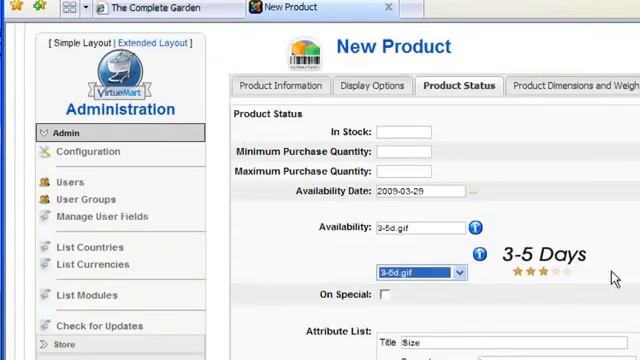Switch to Extended Layout
The width and height of the screenshot is (640, 360).
pos(153,43)
